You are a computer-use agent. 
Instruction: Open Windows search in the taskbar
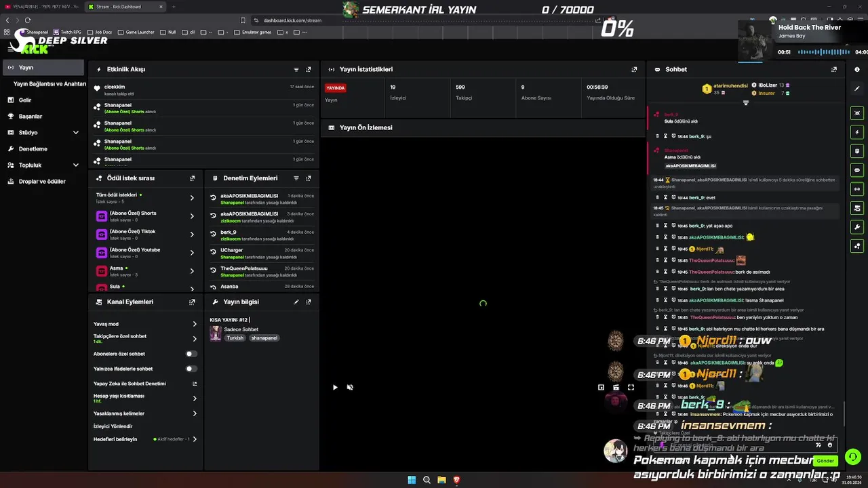(427, 480)
